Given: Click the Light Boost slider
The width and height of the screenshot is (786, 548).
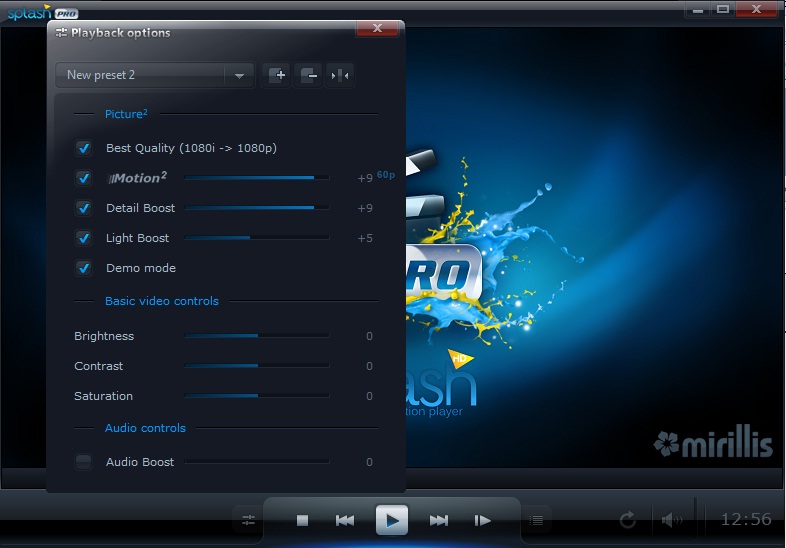Looking at the screenshot, I should pos(257,238).
